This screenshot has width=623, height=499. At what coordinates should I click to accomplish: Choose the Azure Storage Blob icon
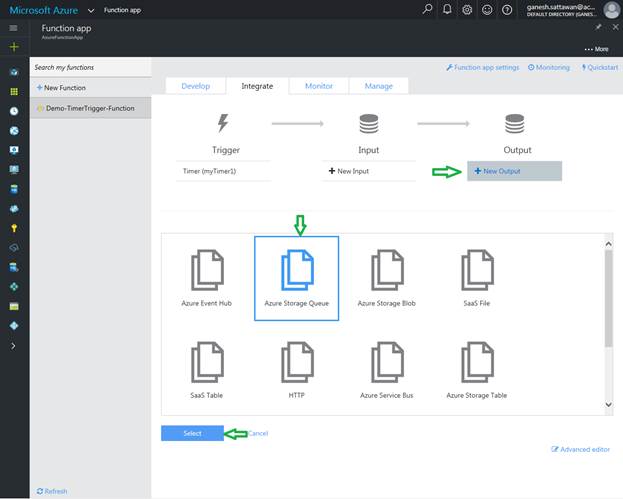387,271
